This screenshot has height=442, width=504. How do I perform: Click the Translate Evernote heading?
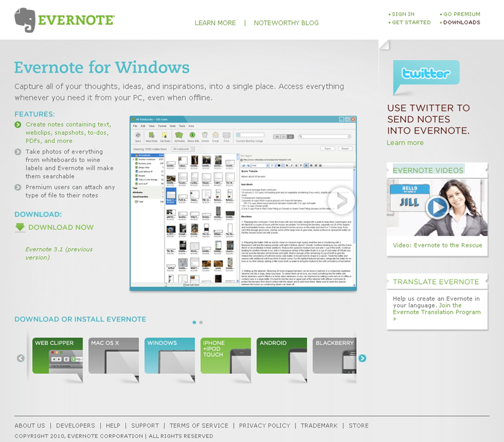pyautogui.click(x=436, y=281)
